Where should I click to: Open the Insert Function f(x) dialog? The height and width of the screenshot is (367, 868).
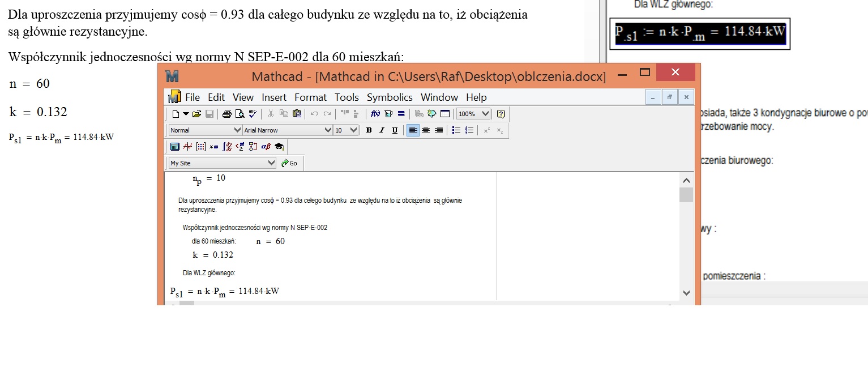tap(375, 114)
